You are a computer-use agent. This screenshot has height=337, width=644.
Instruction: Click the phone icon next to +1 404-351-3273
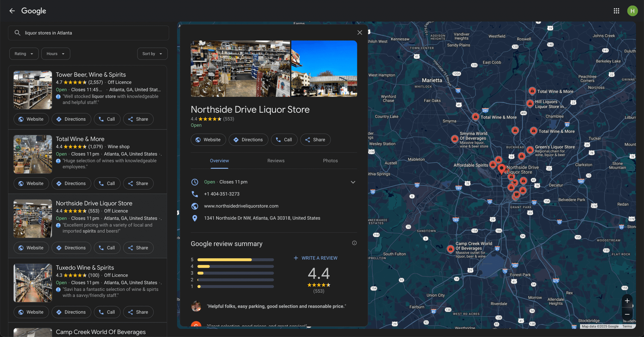pyautogui.click(x=195, y=194)
